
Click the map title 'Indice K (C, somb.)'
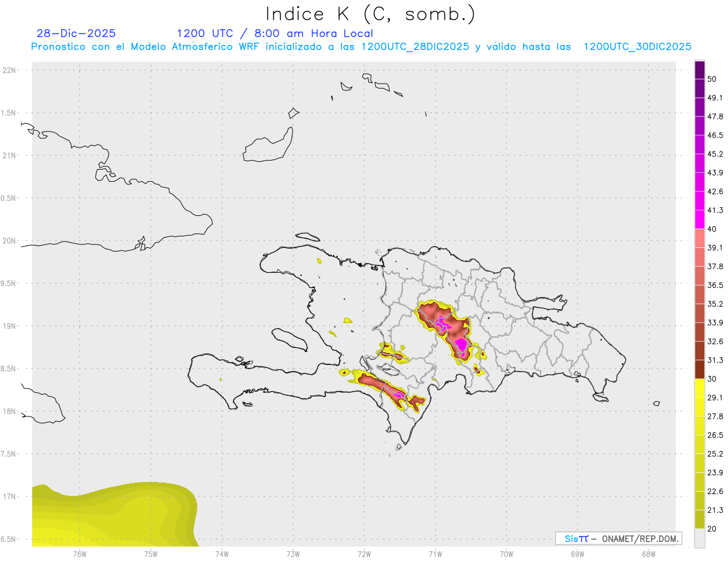tap(371, 13)
